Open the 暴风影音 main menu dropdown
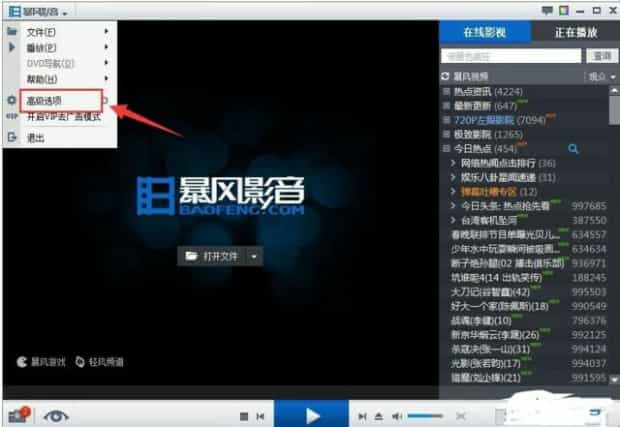The width and height of the screenshot is (620, 427). [x=38, y=12]
